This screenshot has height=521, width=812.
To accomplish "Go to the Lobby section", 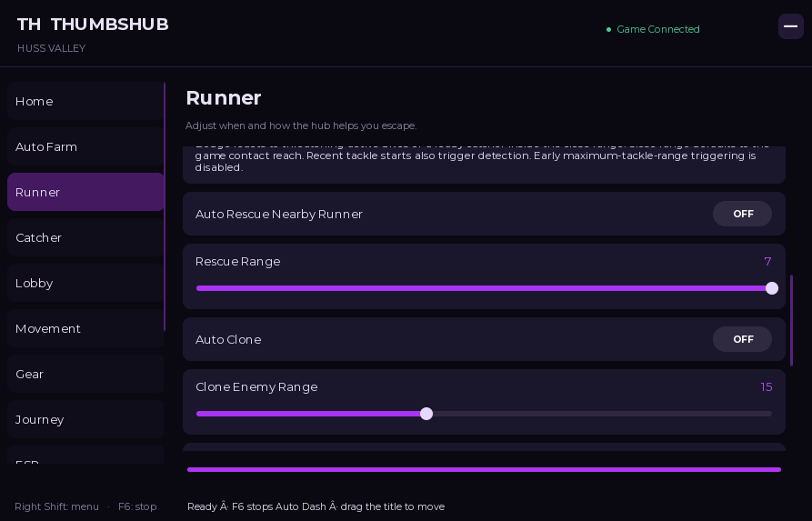I will click(85, 284).
